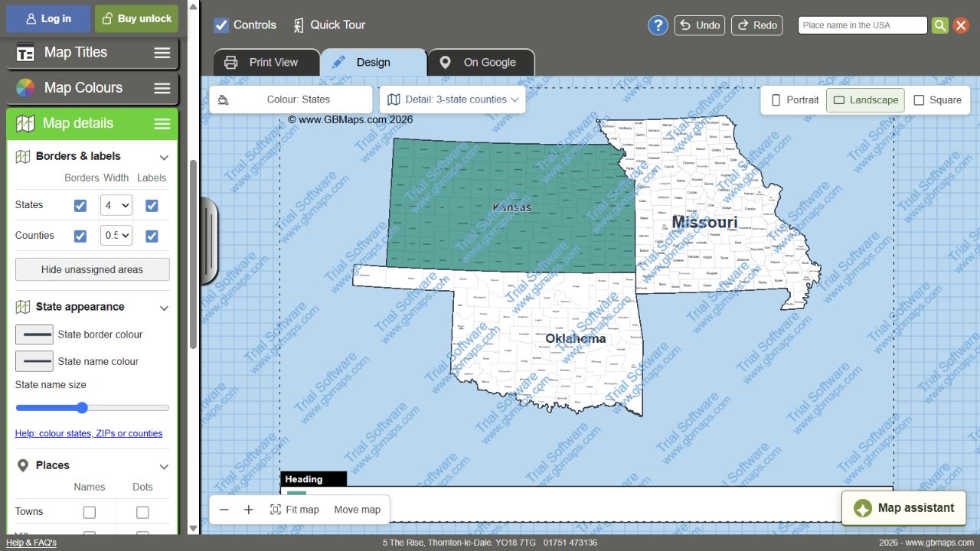The height and width of the screenshot is (551, 980).
Task: Click Hide unassigned areas button
Action: (x=93, y=269)
